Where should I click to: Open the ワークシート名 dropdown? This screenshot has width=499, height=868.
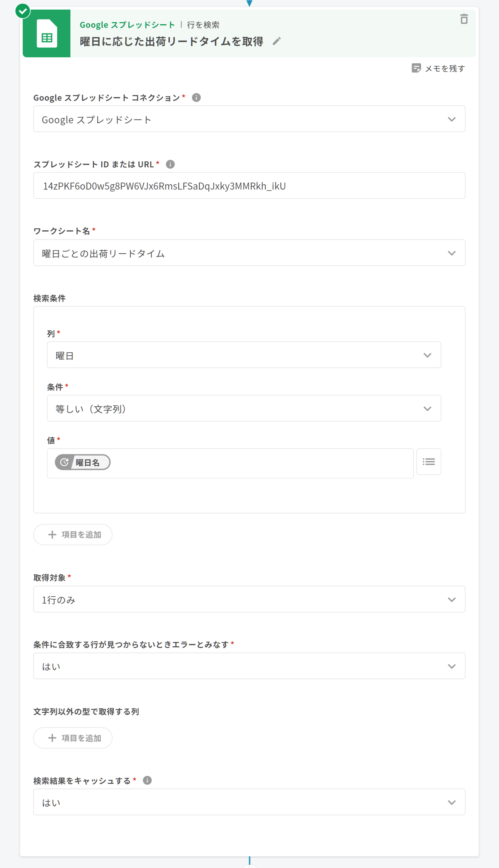[x=249, y=253]
